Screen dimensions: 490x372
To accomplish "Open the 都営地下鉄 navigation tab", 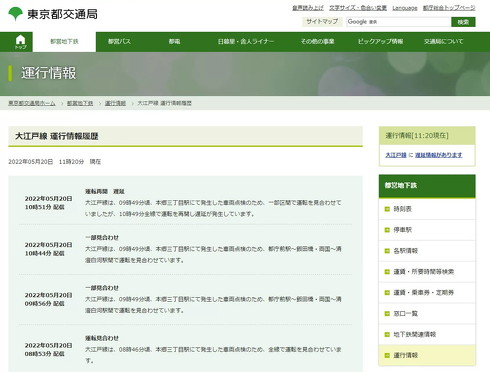I will coord(64,42).
